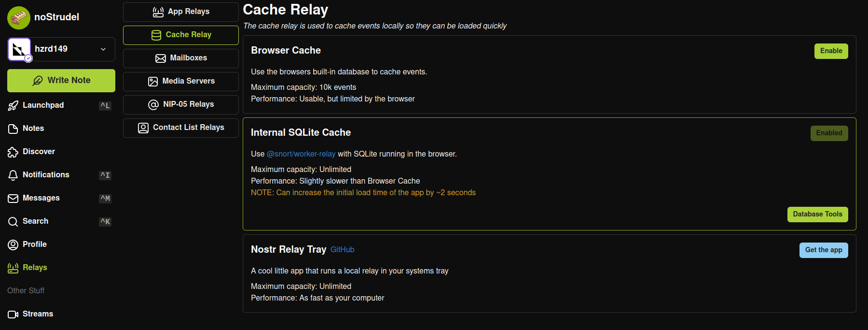Image resolution: width=868 pixels, height=330 pixels.
Task: Open Launchpad via rocket icon
Action: coord(13,106)
